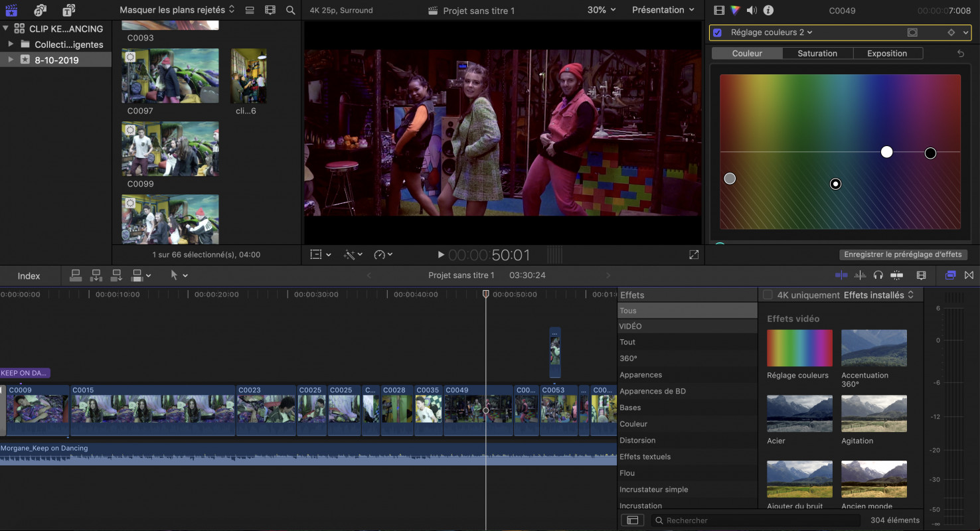Toggle browser list view icon
Image resolution: width=980 pixels, height=531 pixels.
[250, 10]
